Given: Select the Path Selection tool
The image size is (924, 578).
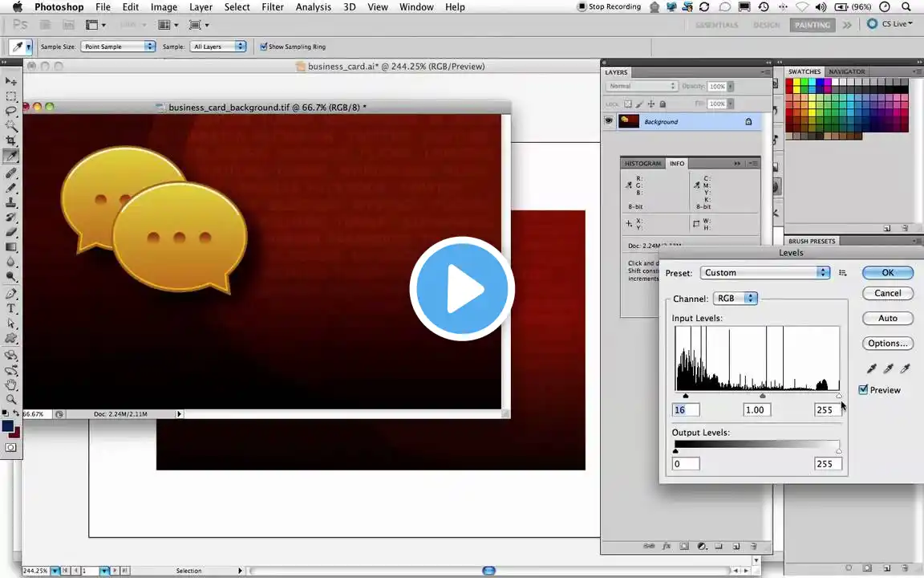Looking at the screenshot, I should point(10,324).
